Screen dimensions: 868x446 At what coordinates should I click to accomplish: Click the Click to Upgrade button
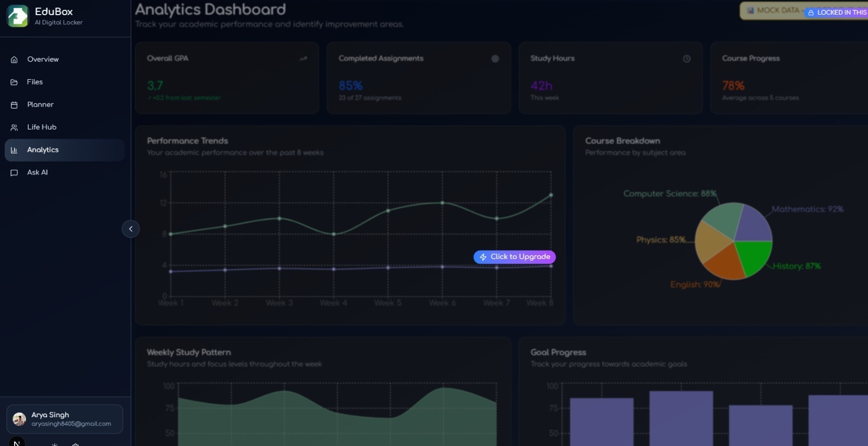click(x=514, y=257)
